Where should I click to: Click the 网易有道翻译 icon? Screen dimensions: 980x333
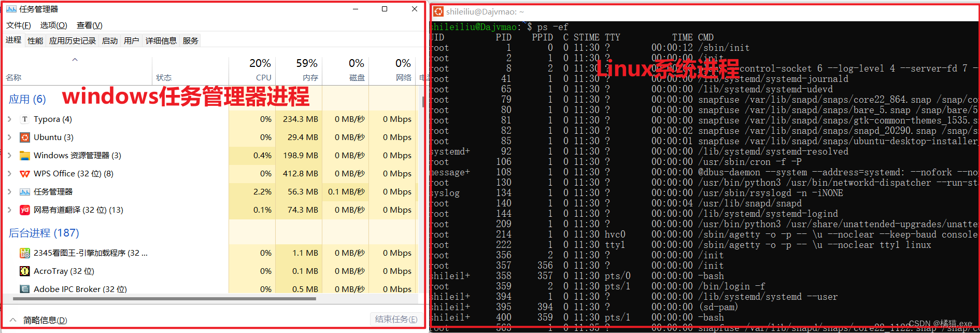pyautogui.click(x=24, y=210)
